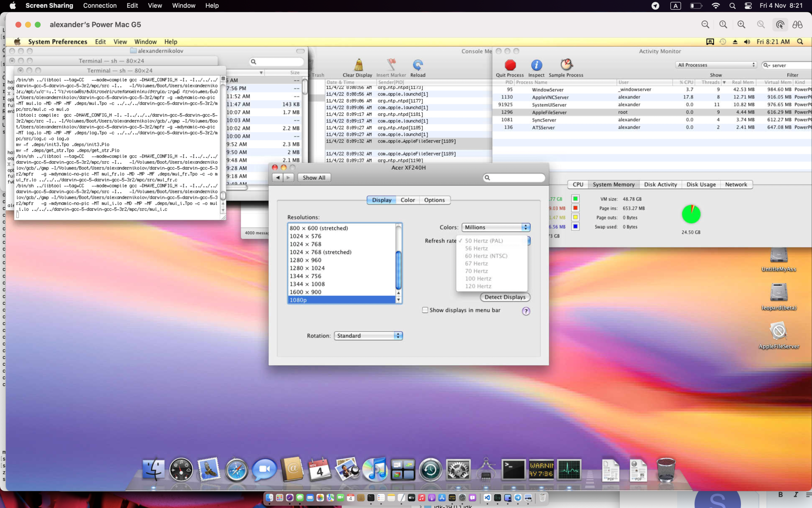Click the Refresh rate popup arrows

tap(529, 241)
